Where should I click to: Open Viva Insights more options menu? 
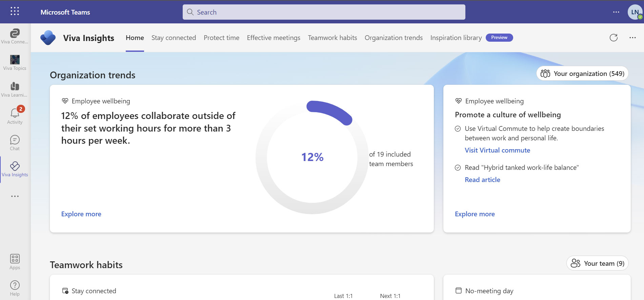click(632, 38)
